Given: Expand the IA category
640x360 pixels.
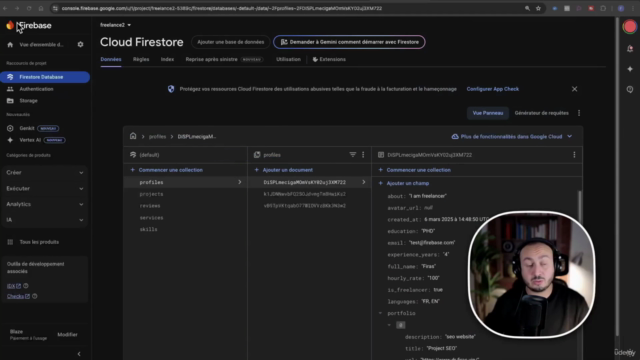Looking at the screenshot, I should 44,220.
